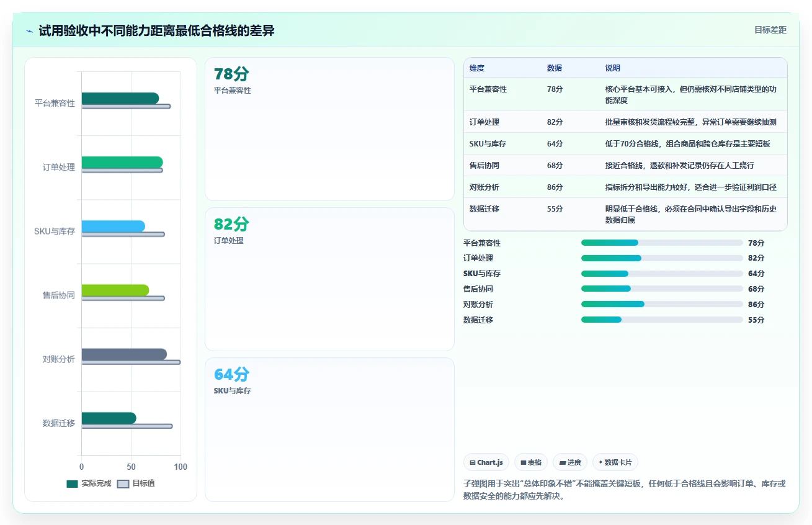Click the 86分 value beside progress bar
Screen dimensions: 812x525
(x=756, y=304)
